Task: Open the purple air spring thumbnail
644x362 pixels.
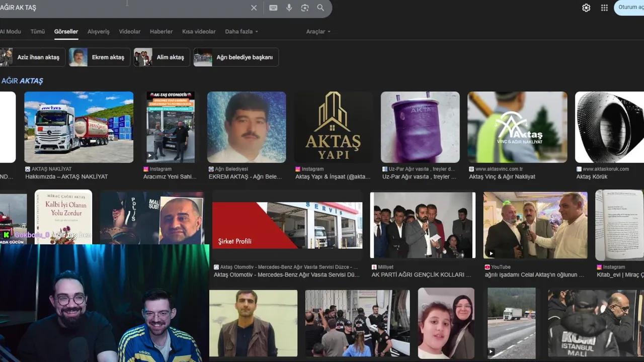Action: (x=420, y=127)
